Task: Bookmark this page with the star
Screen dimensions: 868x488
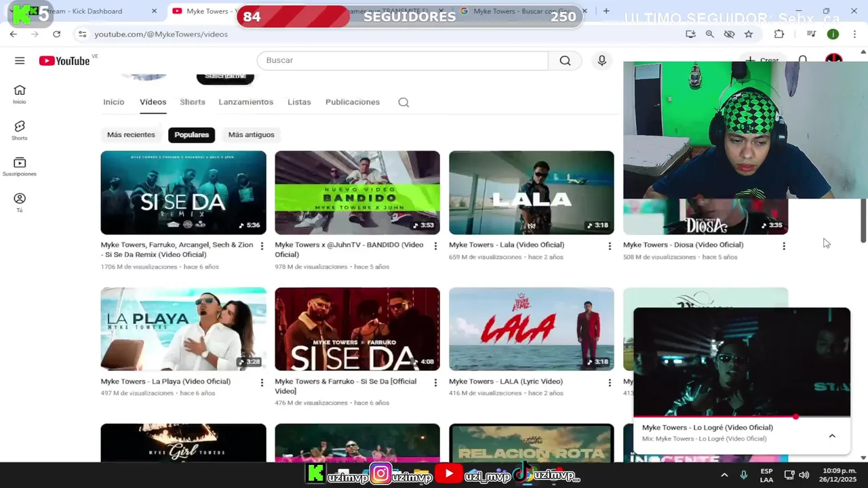Action: [749, 34]
